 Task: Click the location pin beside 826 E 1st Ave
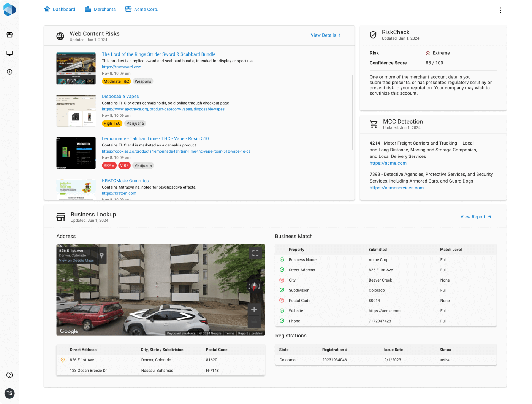click(63, 360)
